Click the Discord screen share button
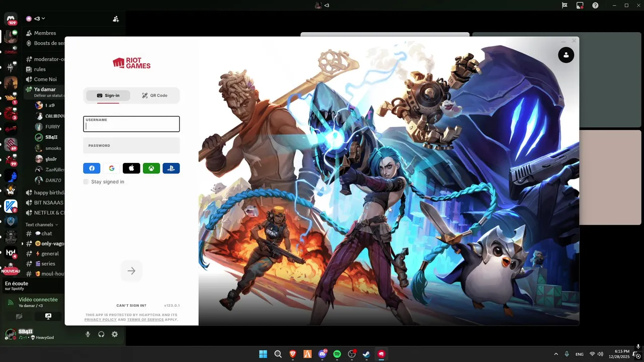The height and width of the screenshot is (362, 644). 48,316
